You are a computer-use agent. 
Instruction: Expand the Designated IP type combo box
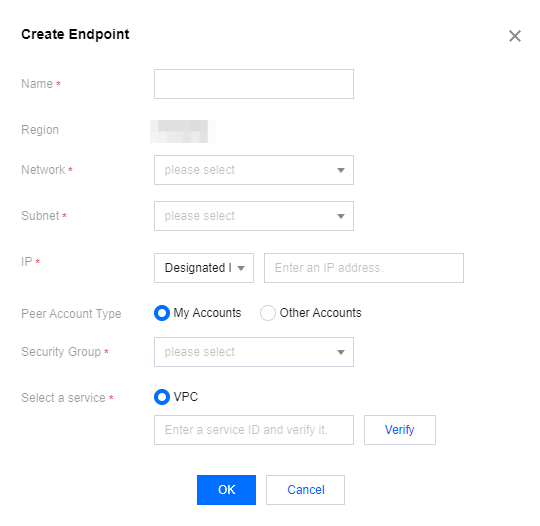point(204,268)
